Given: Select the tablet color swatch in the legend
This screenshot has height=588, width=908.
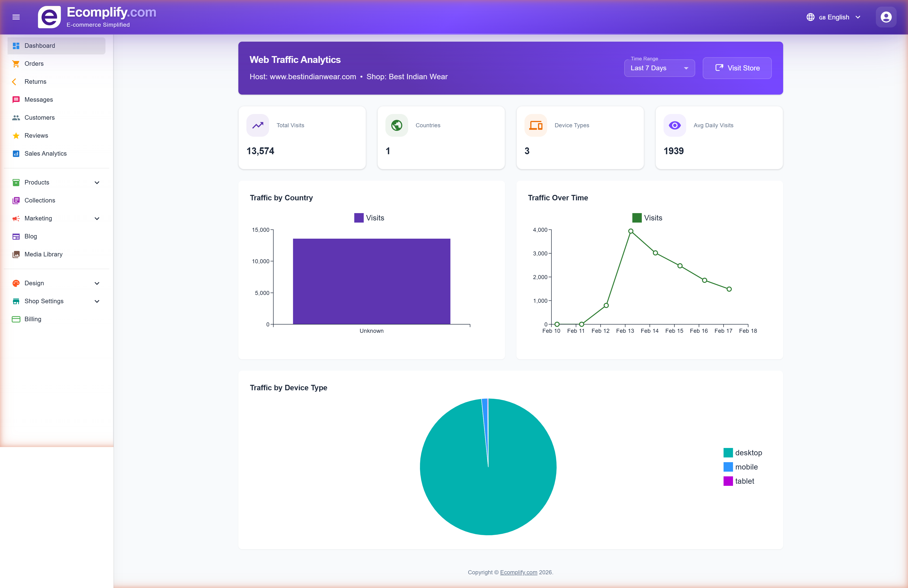Looking at the screenshot, I should pyautogui.click(x=729, y=481).
